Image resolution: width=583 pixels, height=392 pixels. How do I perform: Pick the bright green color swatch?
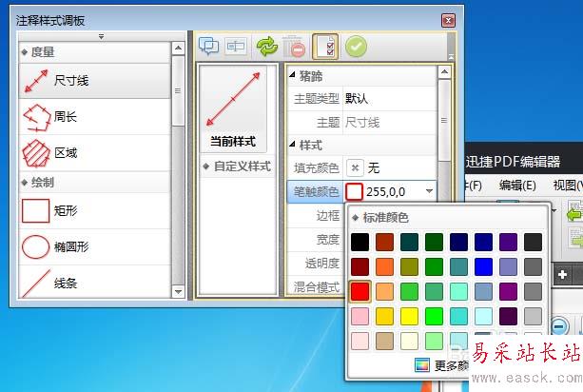pos(434,316)
